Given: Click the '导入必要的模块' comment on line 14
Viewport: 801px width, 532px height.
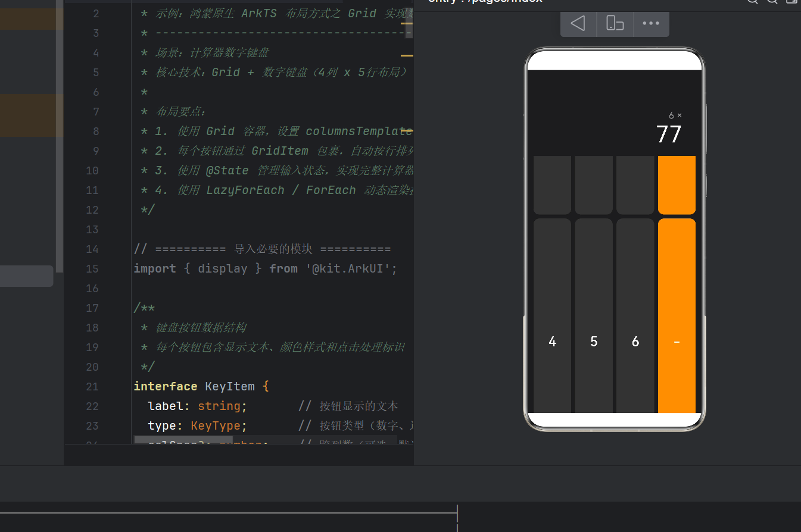Looking at the screenshot, I should (273, 249).
